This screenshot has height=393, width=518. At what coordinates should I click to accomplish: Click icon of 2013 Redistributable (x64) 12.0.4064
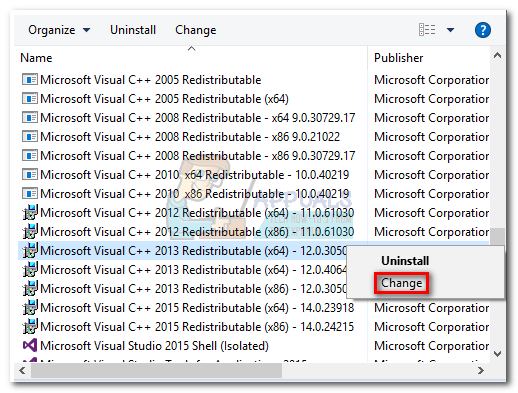30,269
